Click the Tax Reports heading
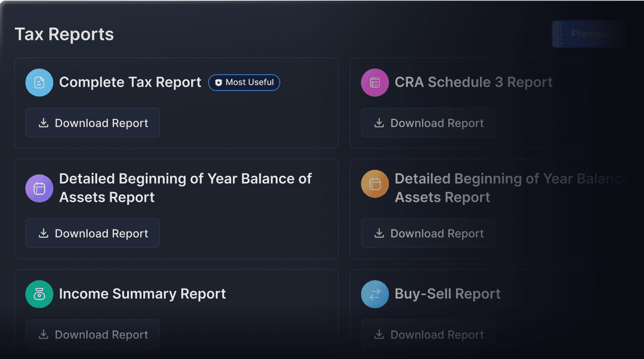Image resolution: width=644 pixels, height=359 pixels. [64, 35]
